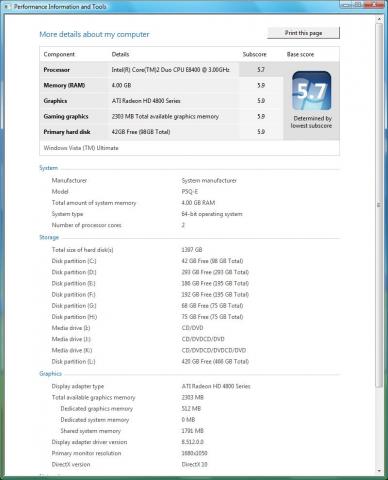388x480 pixels.
Task: Select the Memory (RAM) row label
Action: pos(64,85)
